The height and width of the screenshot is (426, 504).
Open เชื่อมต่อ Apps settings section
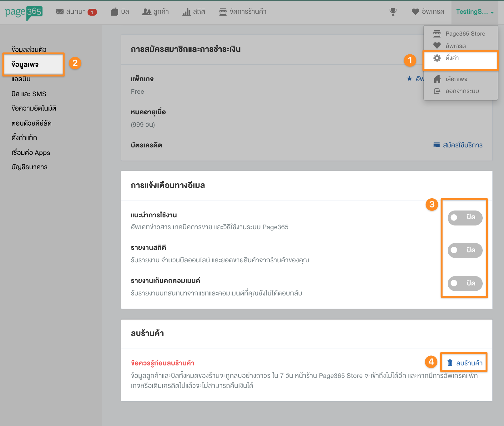coord(31,153)
